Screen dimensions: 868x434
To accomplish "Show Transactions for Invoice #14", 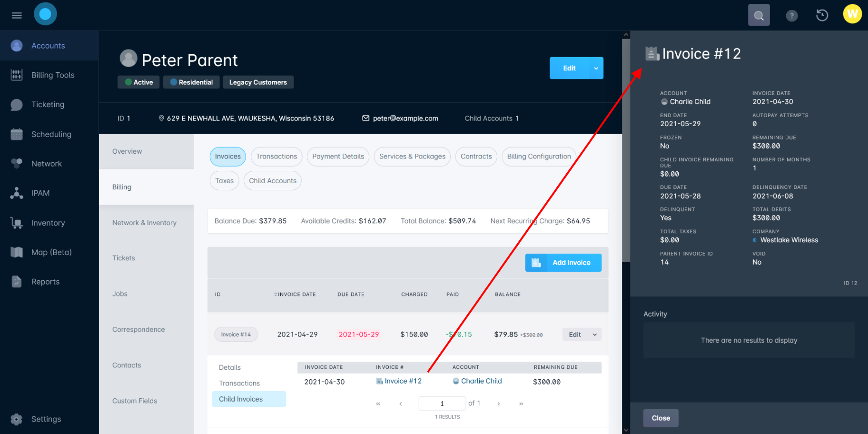I will pyautogui.click(x=239, y=383).
